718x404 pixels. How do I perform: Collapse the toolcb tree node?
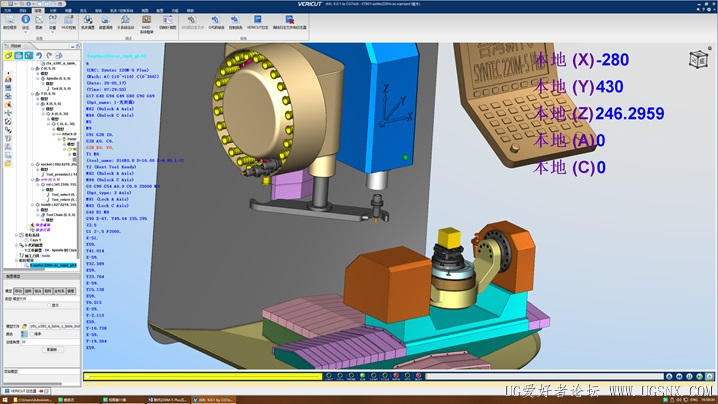(33, 205)
